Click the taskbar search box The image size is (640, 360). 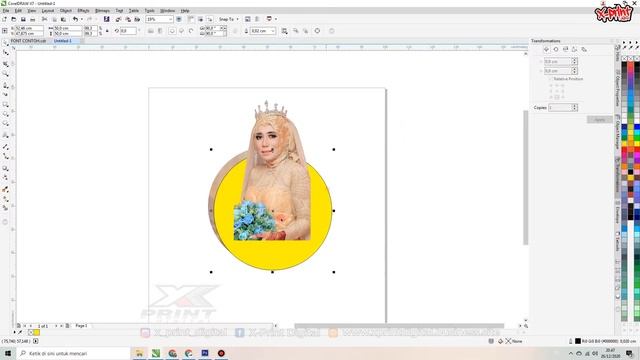[x=73, y=353]
